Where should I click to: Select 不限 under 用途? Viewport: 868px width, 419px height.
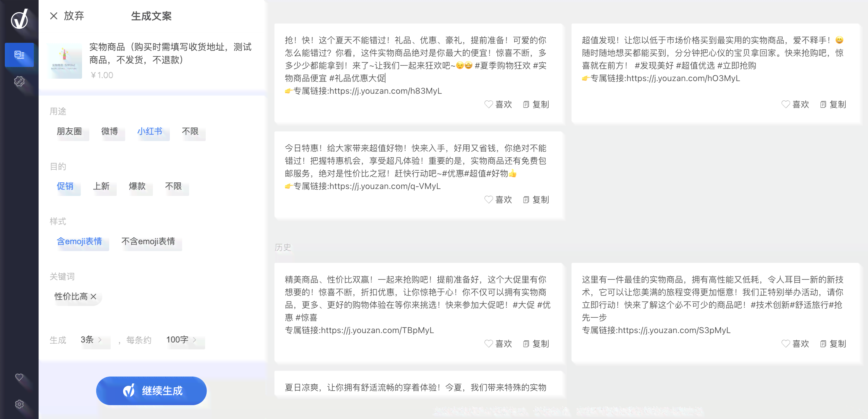point(190,131)
